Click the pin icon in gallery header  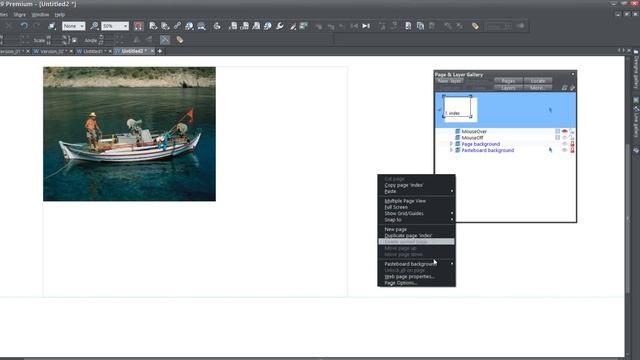click(x=572, y=88)
